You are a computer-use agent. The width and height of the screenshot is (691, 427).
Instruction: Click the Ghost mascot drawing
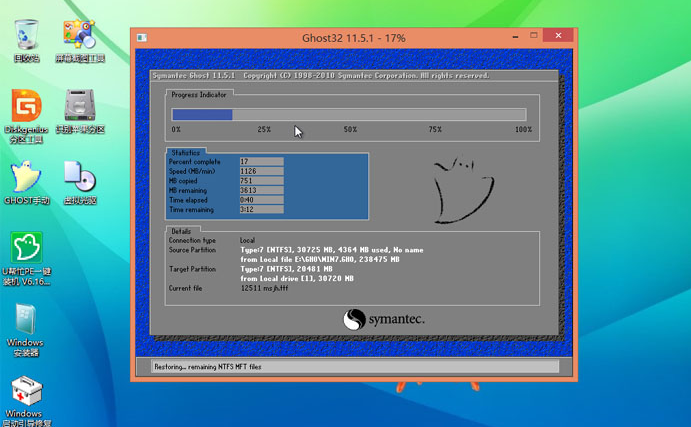pos(464,190)
